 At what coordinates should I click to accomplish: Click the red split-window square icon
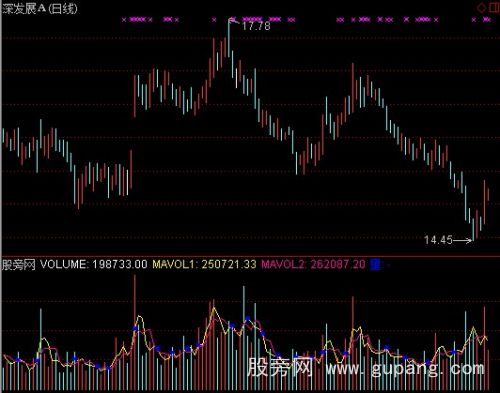pyautogui.click(x=494, y=7)
